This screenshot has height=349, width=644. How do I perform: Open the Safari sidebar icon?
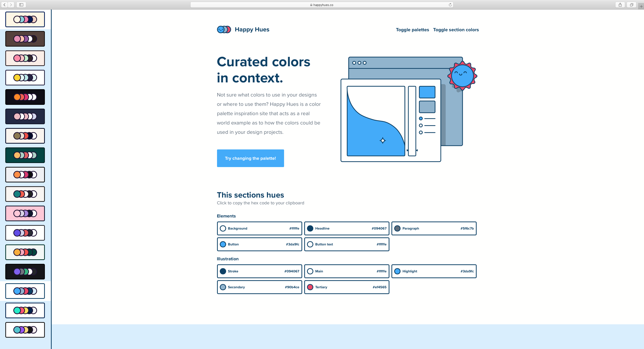pyautogui.click(x=21, y=5)
